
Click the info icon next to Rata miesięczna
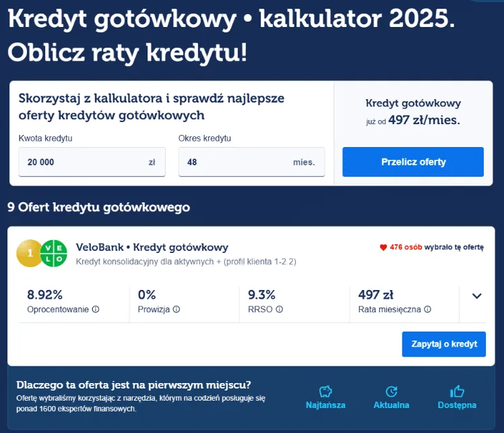point(427,310)
